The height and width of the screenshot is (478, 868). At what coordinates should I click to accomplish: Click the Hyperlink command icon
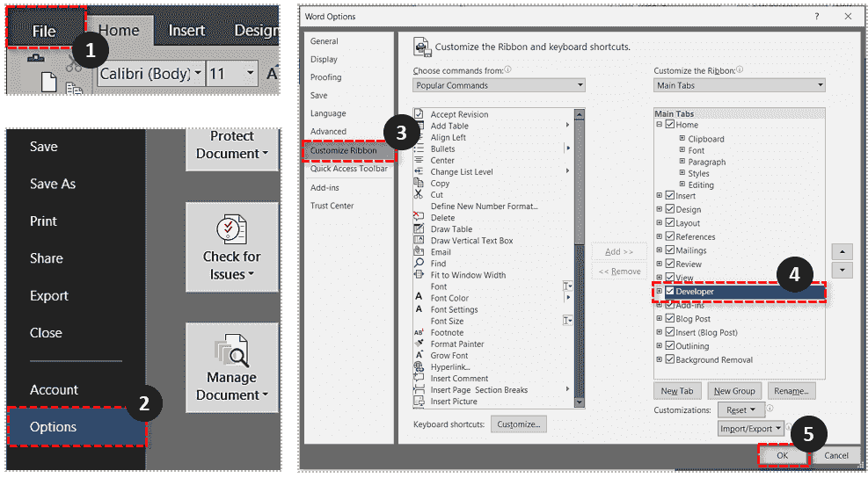(x=419, y=366)
